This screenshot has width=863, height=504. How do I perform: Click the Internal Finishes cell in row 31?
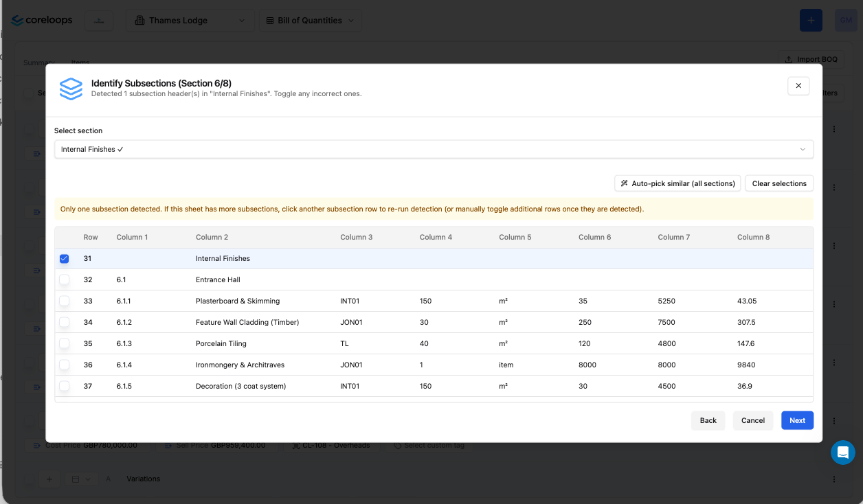coord(223,259)
